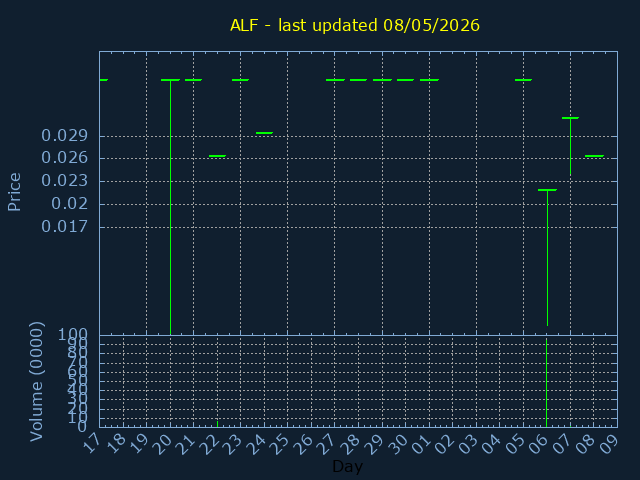Viewport: 640px width, 480px height.
Task: Select the price dash on day 30
Action: pos(405,80)
